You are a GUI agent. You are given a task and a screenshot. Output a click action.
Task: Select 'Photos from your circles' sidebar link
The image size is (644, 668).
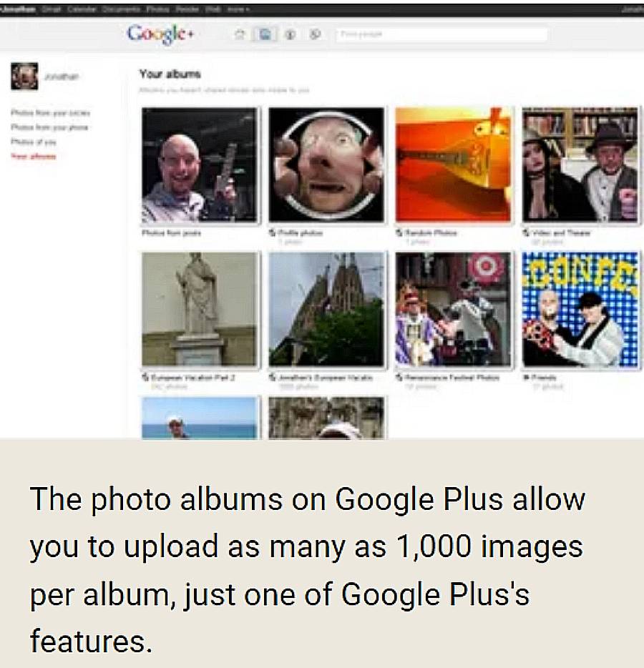point(50,113)
